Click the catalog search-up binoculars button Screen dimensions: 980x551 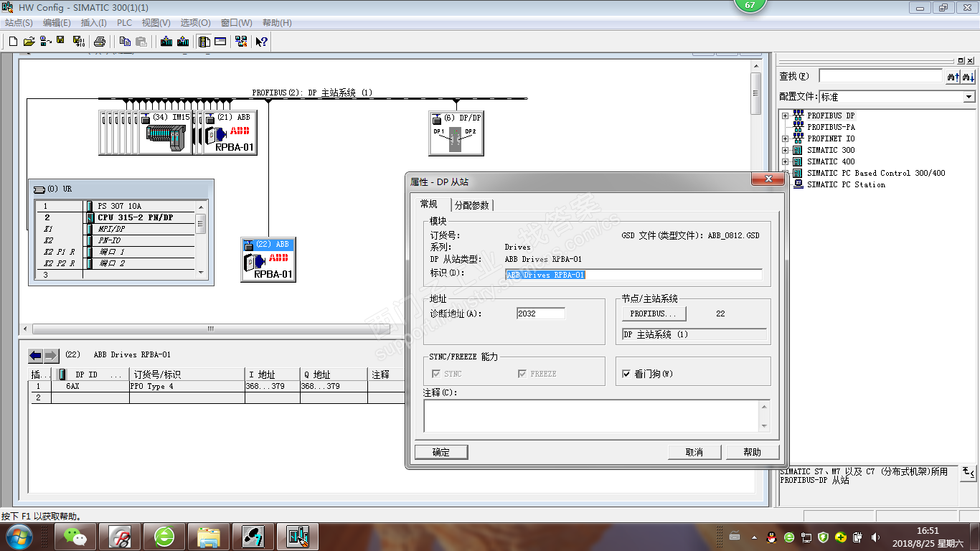pos(953,76)
